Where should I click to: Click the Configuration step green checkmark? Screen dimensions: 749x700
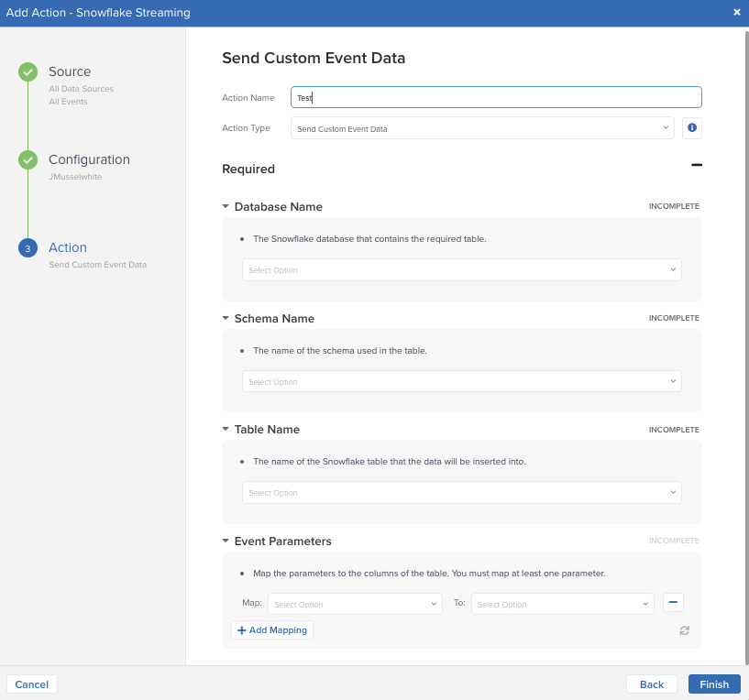coord(28,159)
